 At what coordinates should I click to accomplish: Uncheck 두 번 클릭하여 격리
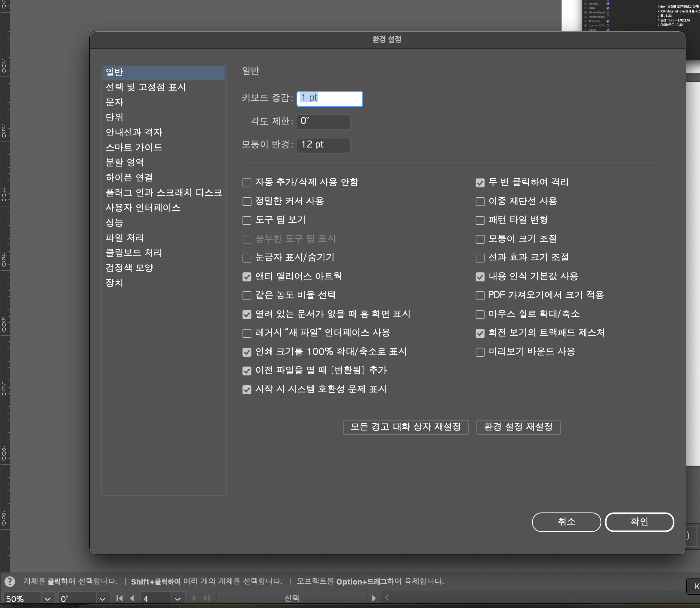pyautogui.click(x=480, y=183)
